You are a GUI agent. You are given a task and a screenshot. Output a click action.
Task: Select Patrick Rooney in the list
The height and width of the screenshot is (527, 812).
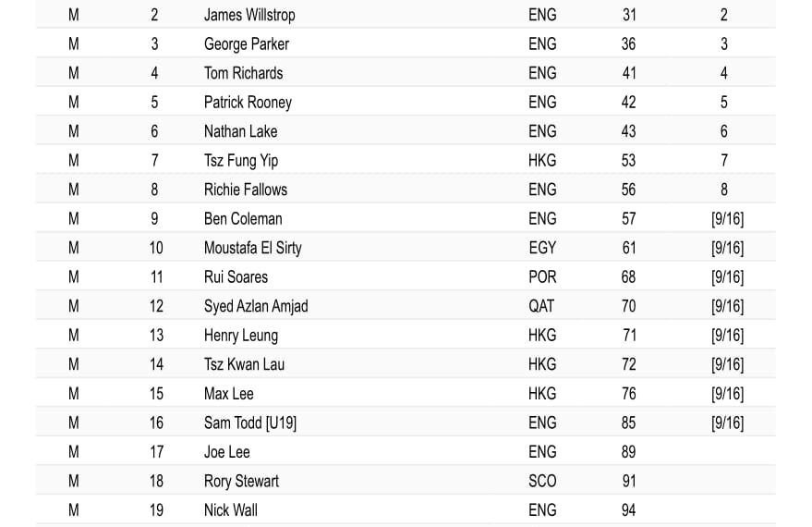tap(248, 102)
